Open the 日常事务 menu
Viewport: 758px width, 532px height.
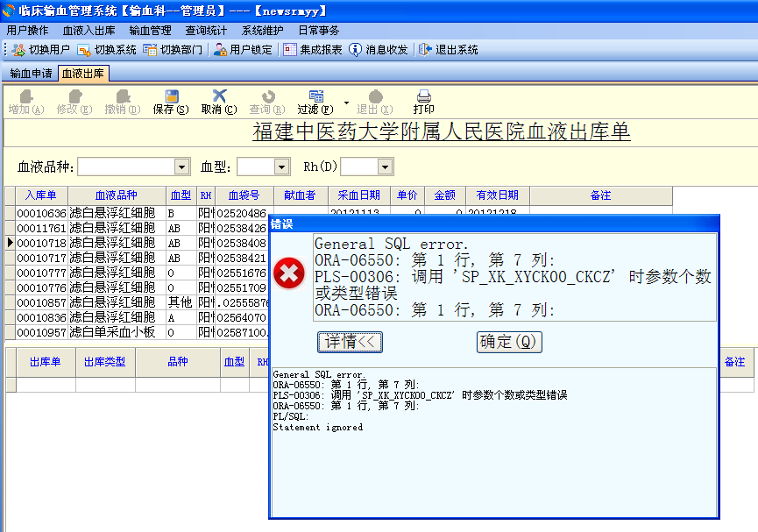coord(319,31)
